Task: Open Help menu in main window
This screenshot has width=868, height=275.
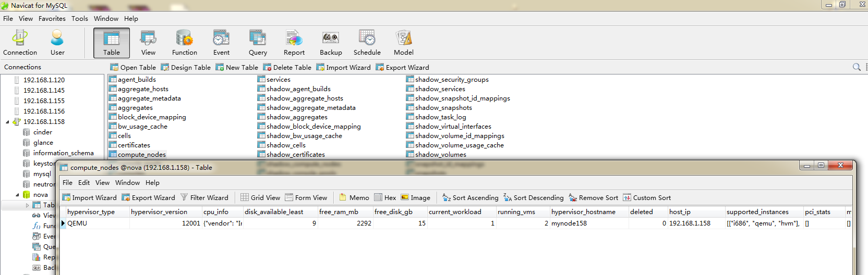Action: 131,18
